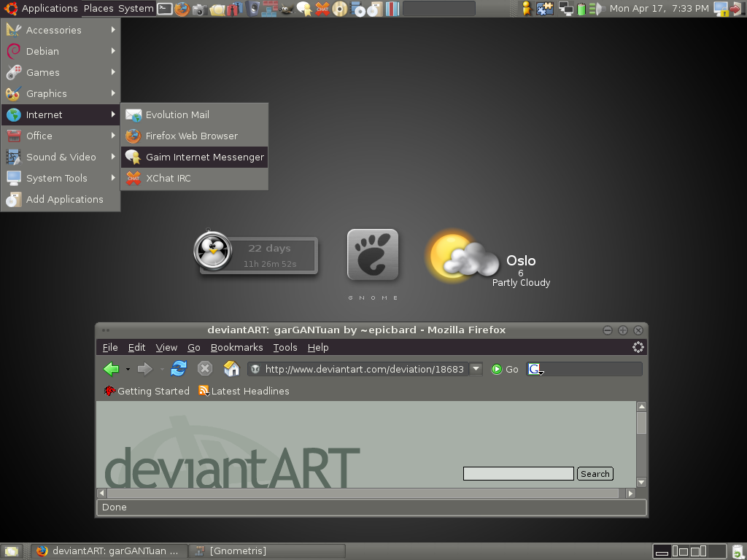747x560 pixels.
Task: Open the disc with box launcher
Action: coord(375,9)
